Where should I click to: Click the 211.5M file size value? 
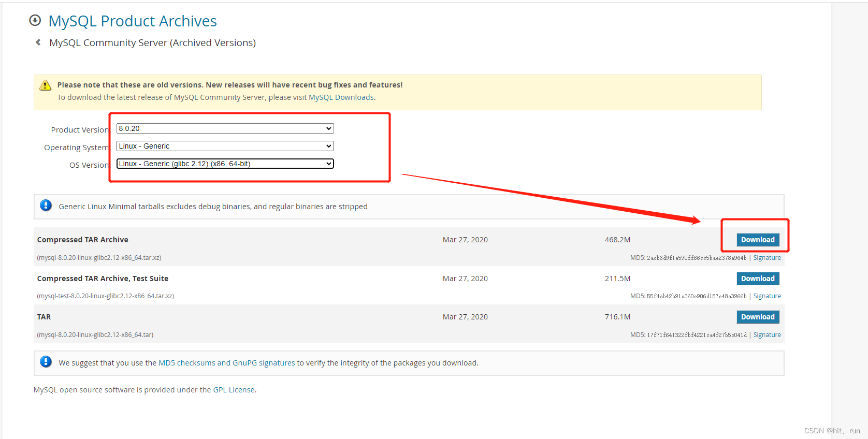[617, 279]
